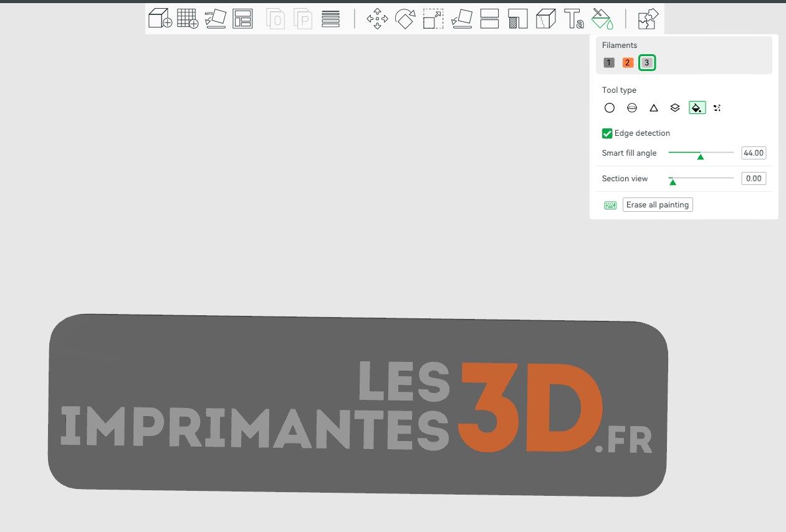Run Auto orient from the toolbar
Image resolution: width=786 pixels, height=532 pixels.
coord(215,19)
